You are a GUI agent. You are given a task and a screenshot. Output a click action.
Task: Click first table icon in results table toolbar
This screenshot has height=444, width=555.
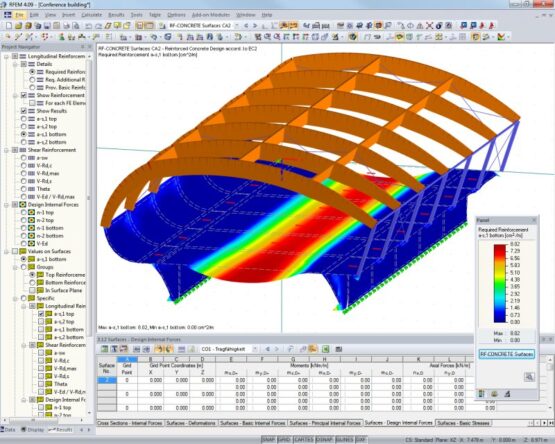(x=104, y=349)
